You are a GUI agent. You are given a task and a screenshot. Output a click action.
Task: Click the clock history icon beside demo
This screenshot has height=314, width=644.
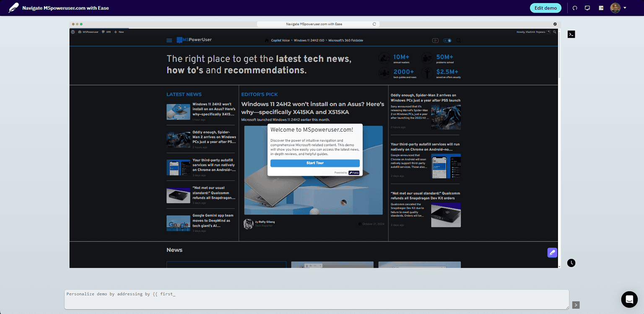[x=571, y=263]
